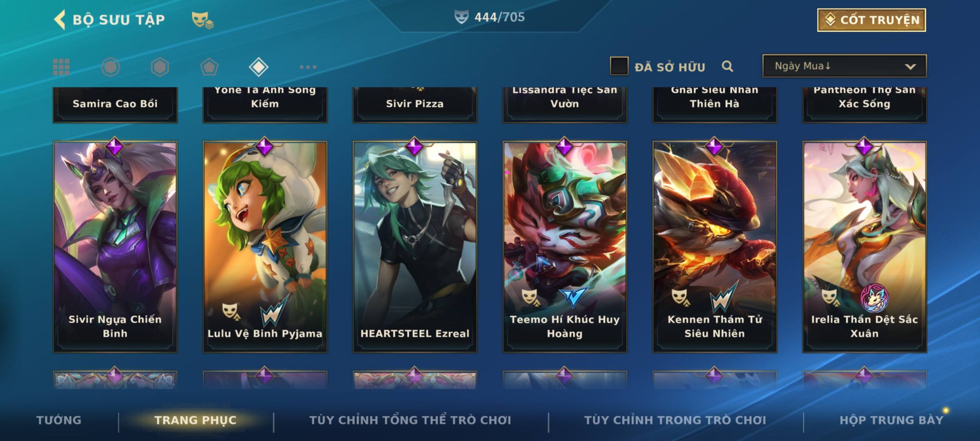Select the diamond rarity filter icon
The image size is (980, 441).
(258, 67)
